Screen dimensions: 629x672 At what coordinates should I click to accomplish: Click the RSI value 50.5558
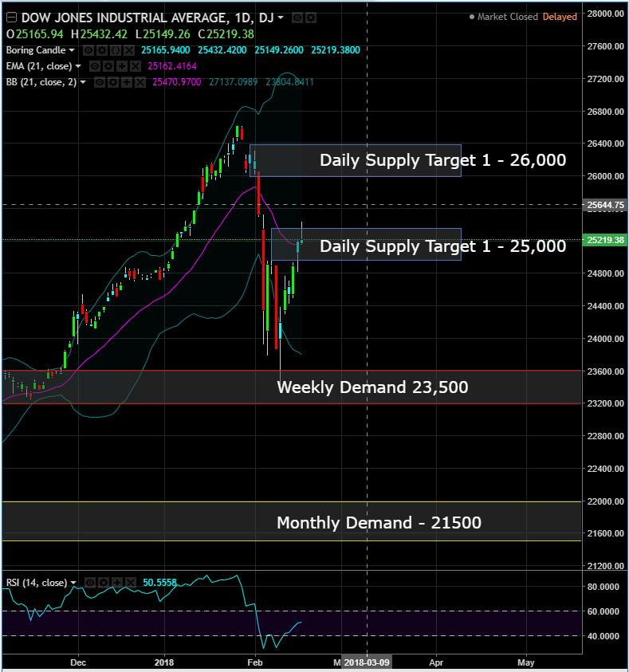[159, 583]
